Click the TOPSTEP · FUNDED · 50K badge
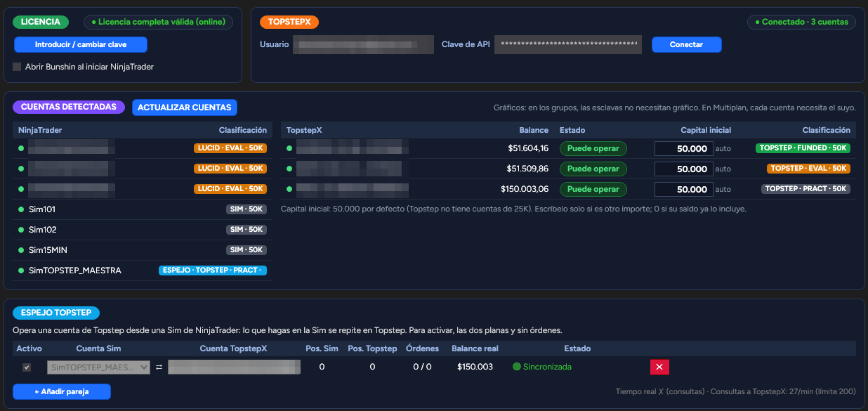 [803, 148]
